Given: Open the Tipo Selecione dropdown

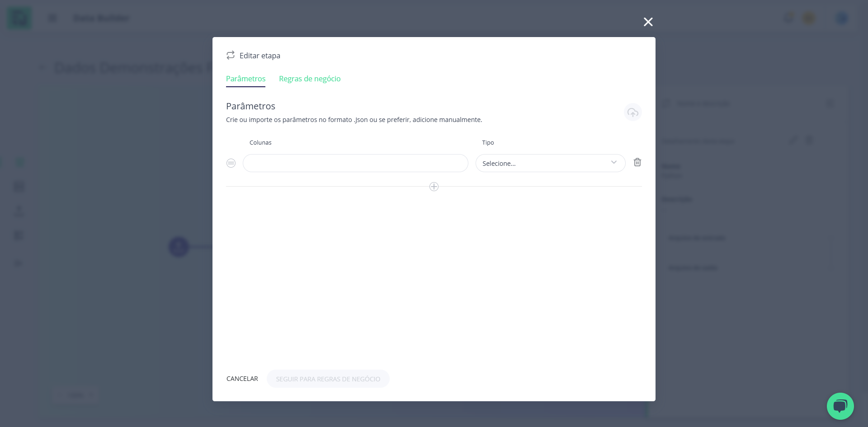Looking at the screenshot, I should pos(550,163).
